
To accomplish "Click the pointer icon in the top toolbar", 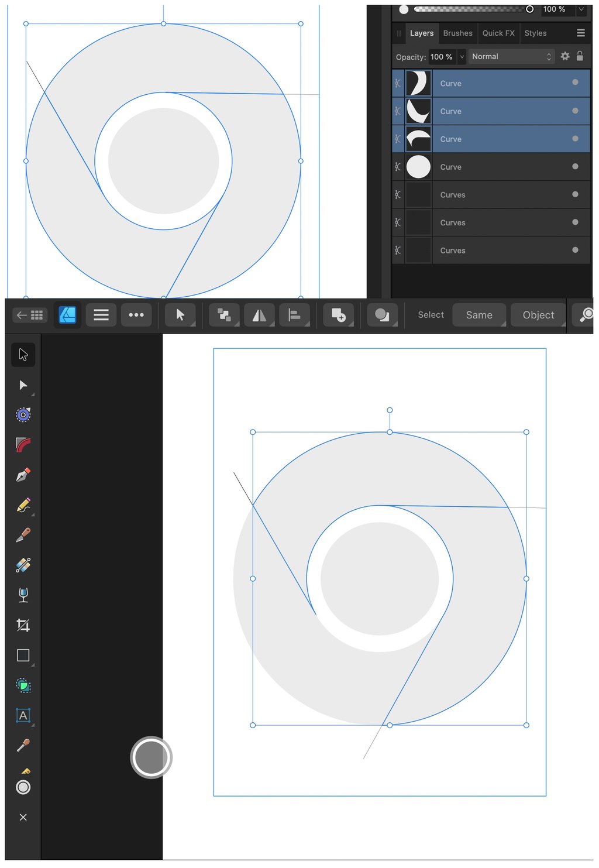I will [x=180, y=315].
